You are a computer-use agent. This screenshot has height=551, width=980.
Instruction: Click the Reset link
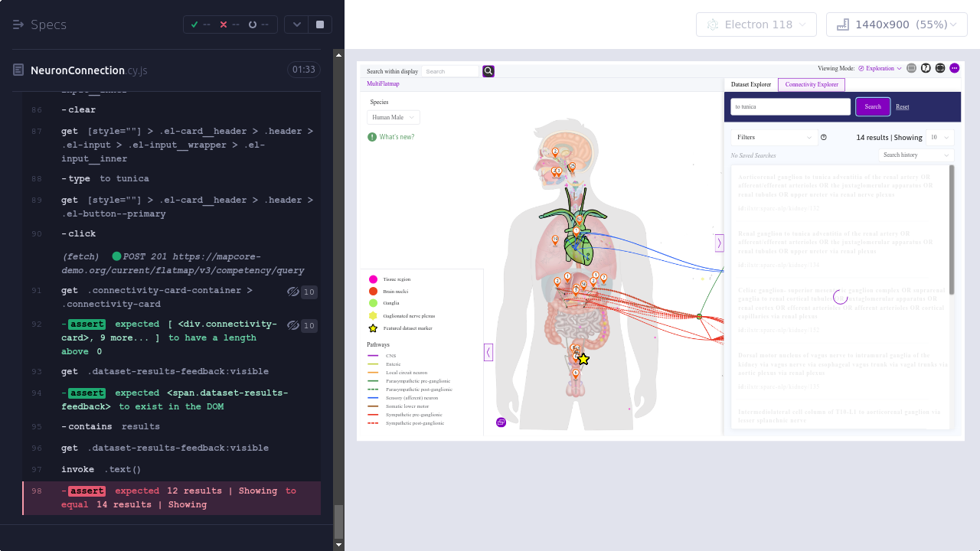click(903, 106)
